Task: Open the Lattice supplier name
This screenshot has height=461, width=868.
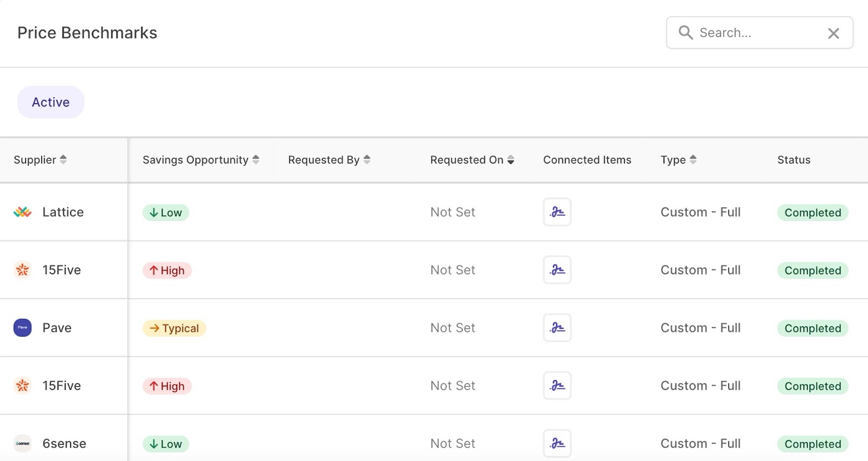Action: pyautogui.click(x=63, y=212)
